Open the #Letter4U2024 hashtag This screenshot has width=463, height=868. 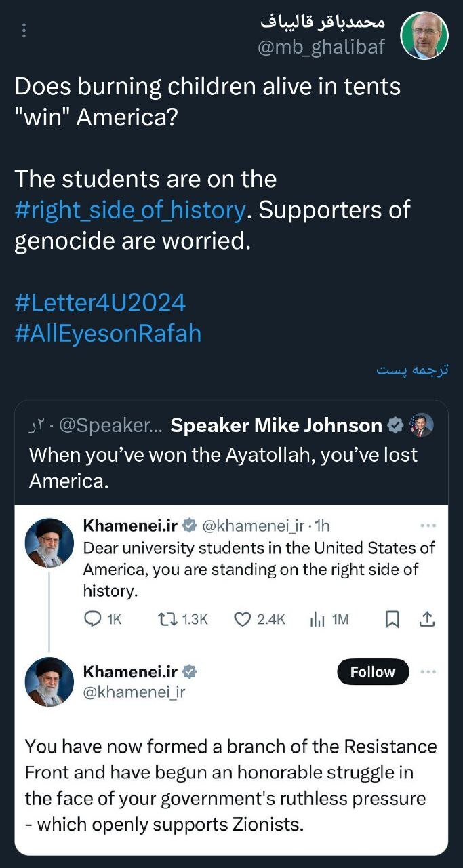coord(100,302)
